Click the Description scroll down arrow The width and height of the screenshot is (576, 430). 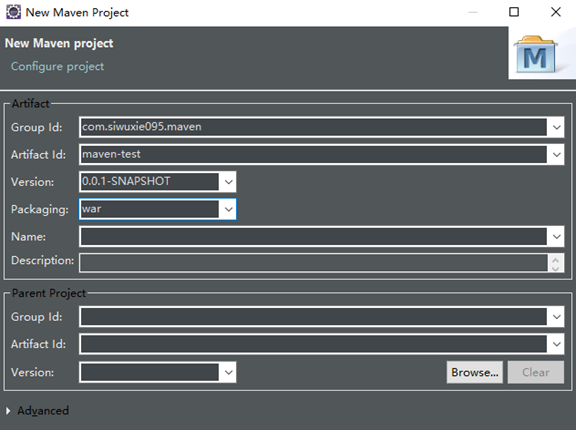click(x=555, y=268)
